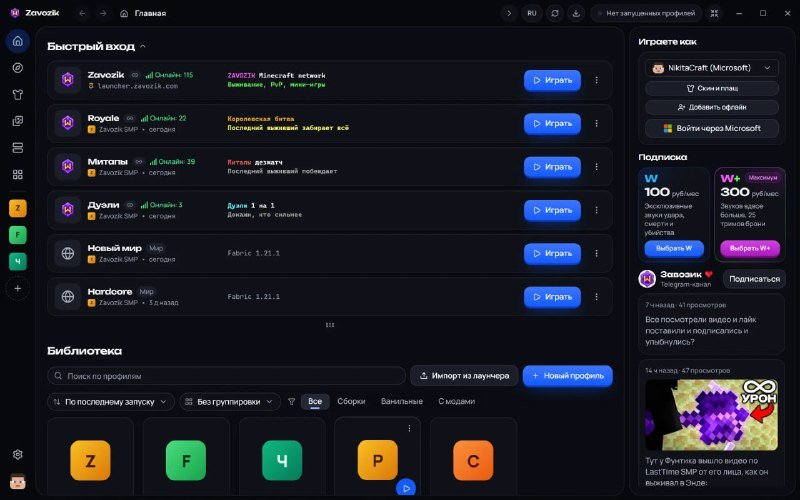
Task: Open the servers icon in the sidebar
Action: point(18,148)
